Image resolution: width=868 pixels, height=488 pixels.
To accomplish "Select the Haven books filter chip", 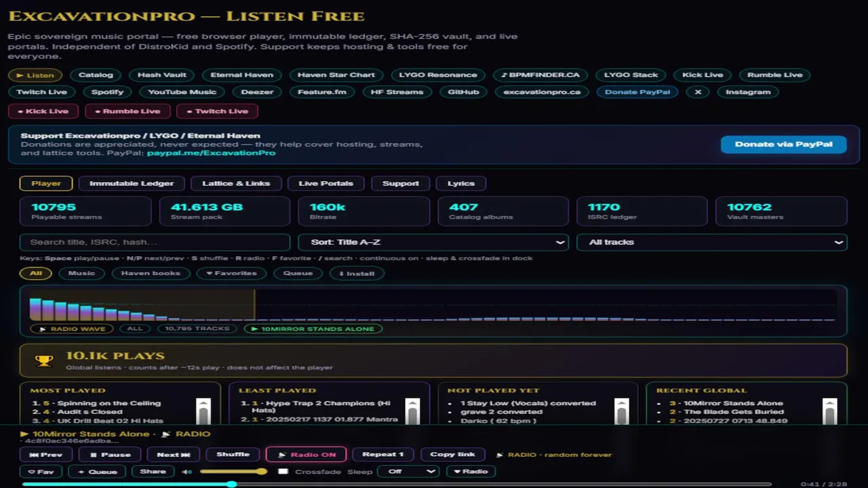I will pyautogui.click(x=151, y=273).
